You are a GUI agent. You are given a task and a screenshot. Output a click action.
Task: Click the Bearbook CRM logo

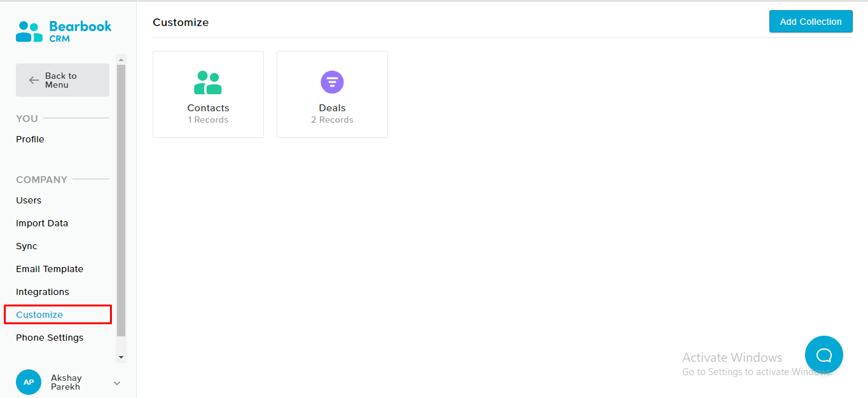64,31
